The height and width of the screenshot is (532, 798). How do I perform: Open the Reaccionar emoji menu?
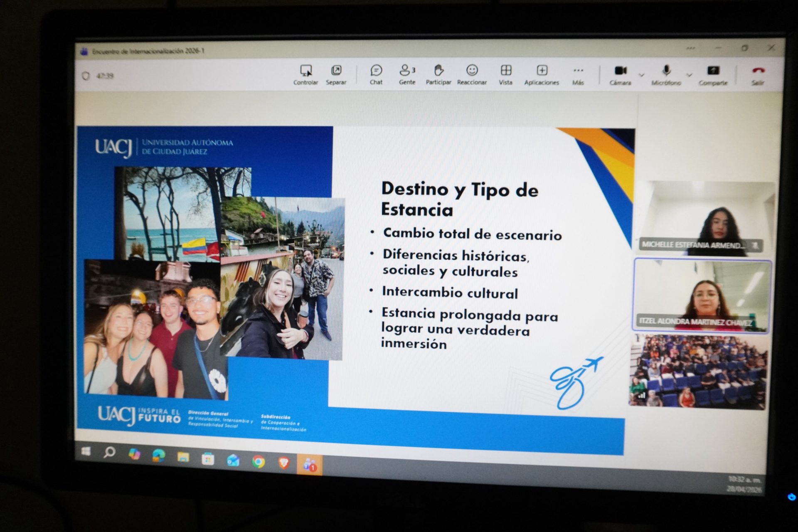472,74
